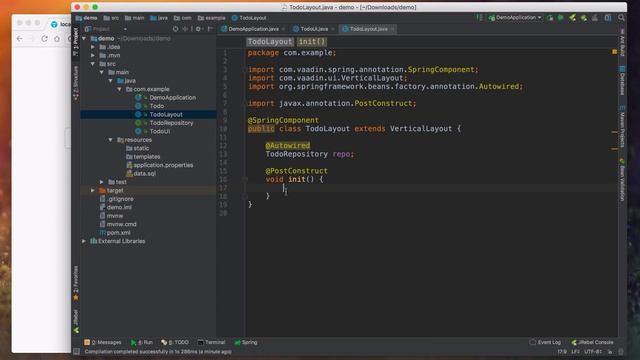640x360 pixels.
Task: Open the Spring tool window tab
Action: tap(246, 342)
